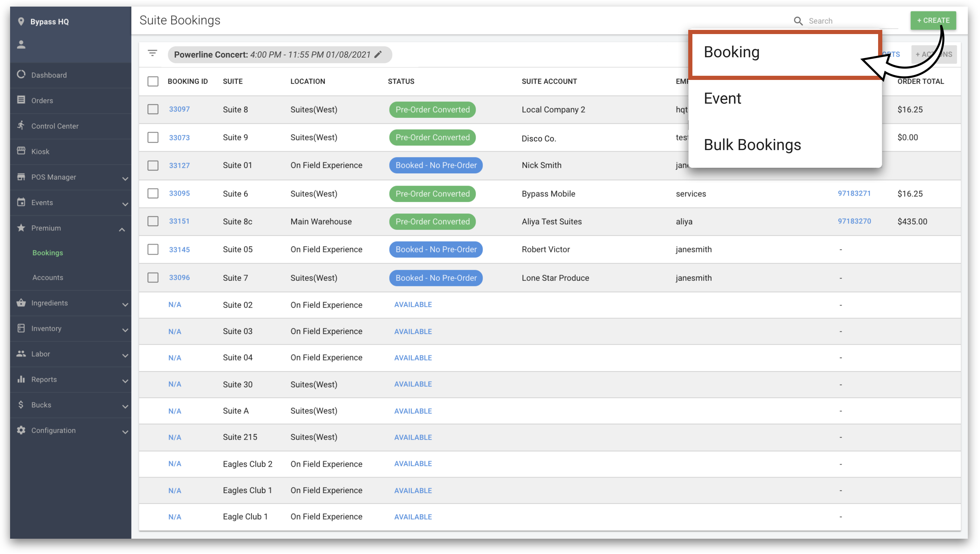Expand the POS Manager submenu chevron

coord(125,178)
